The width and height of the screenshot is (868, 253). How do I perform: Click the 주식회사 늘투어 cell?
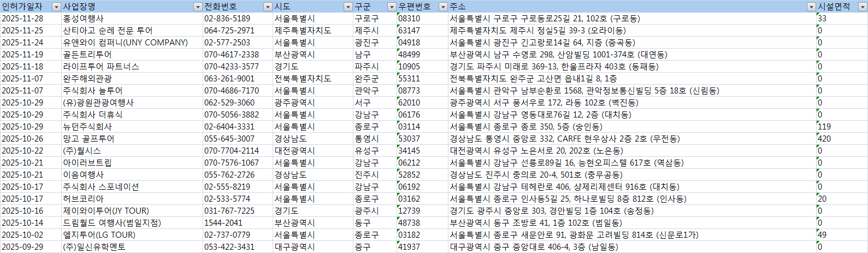coord(132,91)
